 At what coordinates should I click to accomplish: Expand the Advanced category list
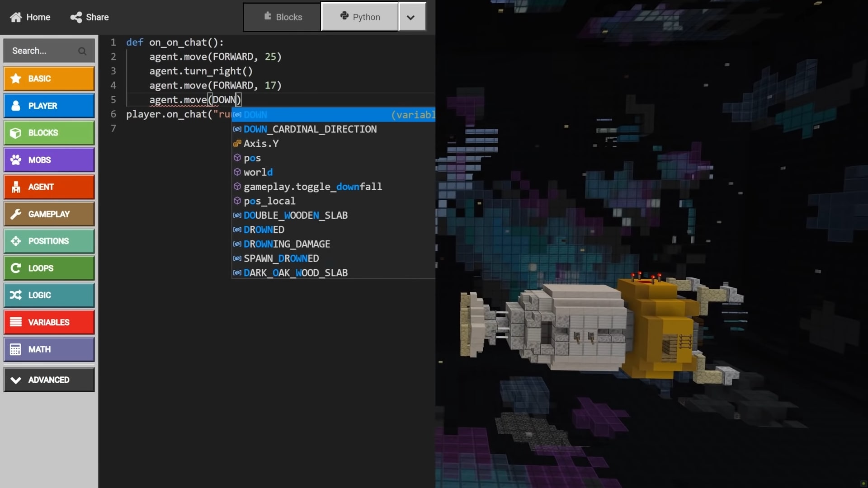pos(49,380)
